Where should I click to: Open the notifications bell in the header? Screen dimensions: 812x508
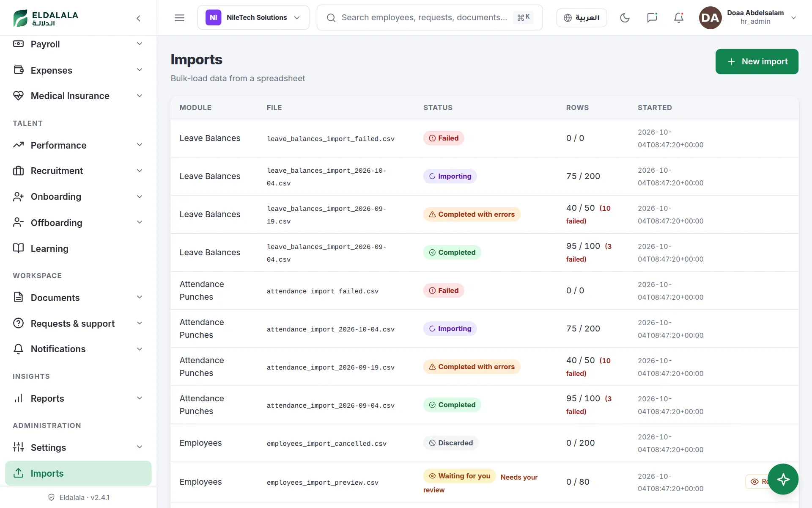[679, 17]
